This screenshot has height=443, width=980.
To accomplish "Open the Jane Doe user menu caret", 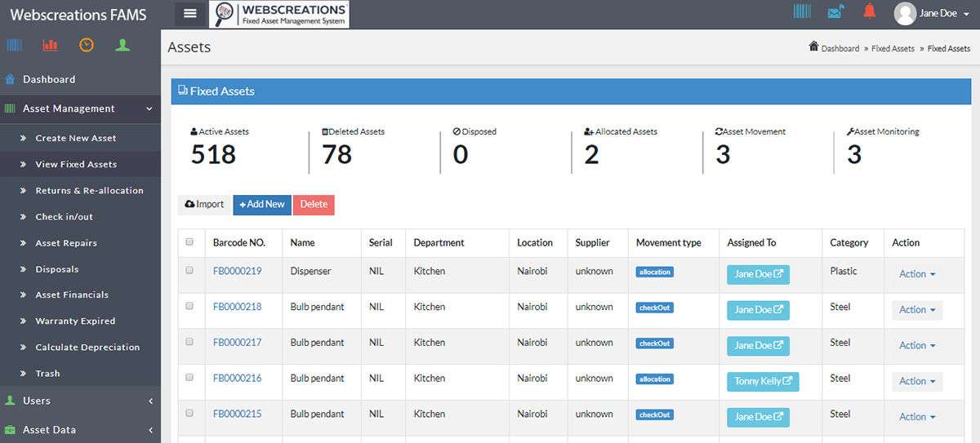I will pyautogui.click(x=966, y=14).
